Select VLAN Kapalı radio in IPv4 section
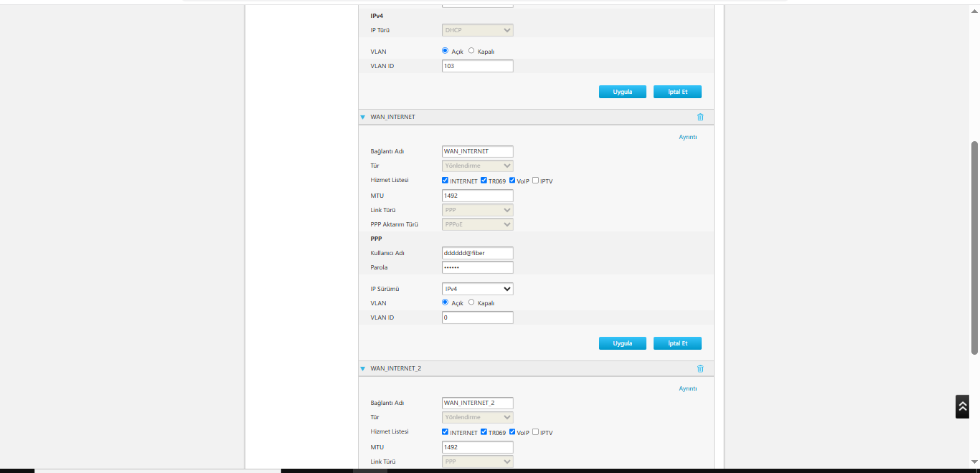Image resolution: width=980 pixels, height=473 pixels. [471, 51]
